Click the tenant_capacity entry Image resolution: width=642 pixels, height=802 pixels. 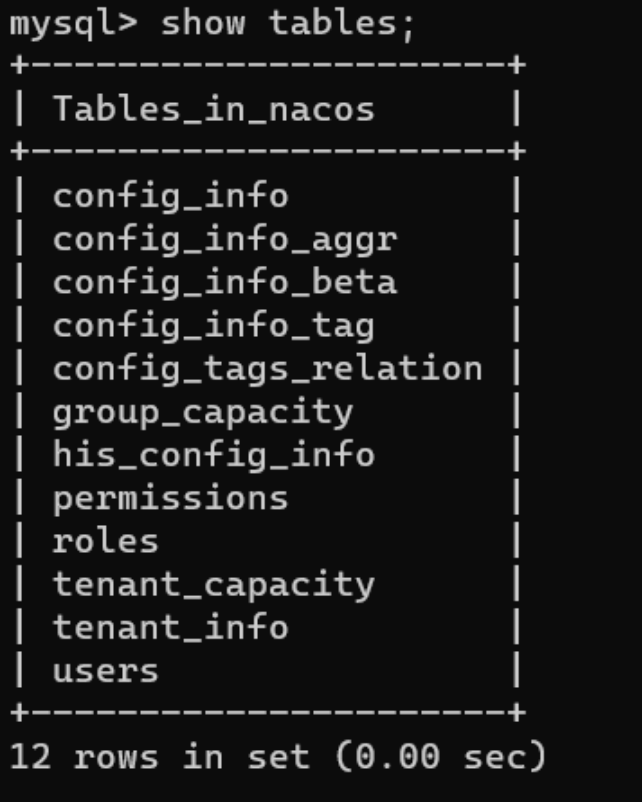point(214,585)
